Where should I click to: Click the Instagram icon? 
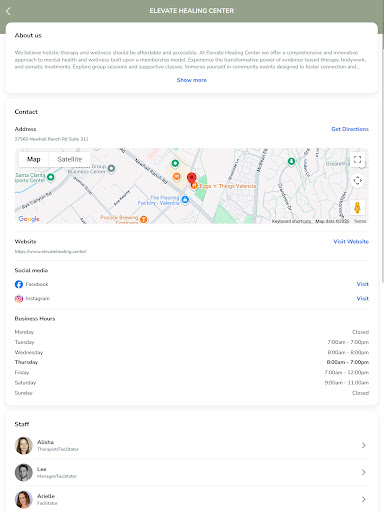point(19,299)
